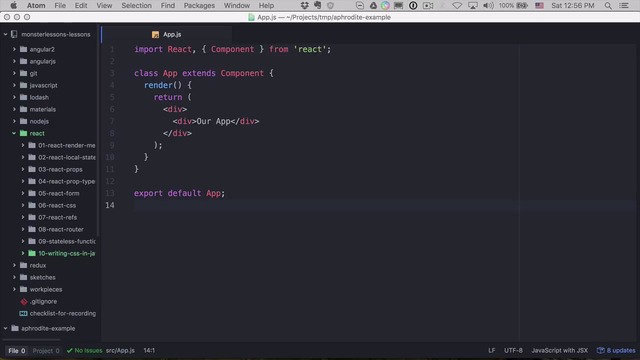Screen dimensions: 640x360
Task: Open Notification Center icon
Action: pyautogui.click(x=624, y=5)
